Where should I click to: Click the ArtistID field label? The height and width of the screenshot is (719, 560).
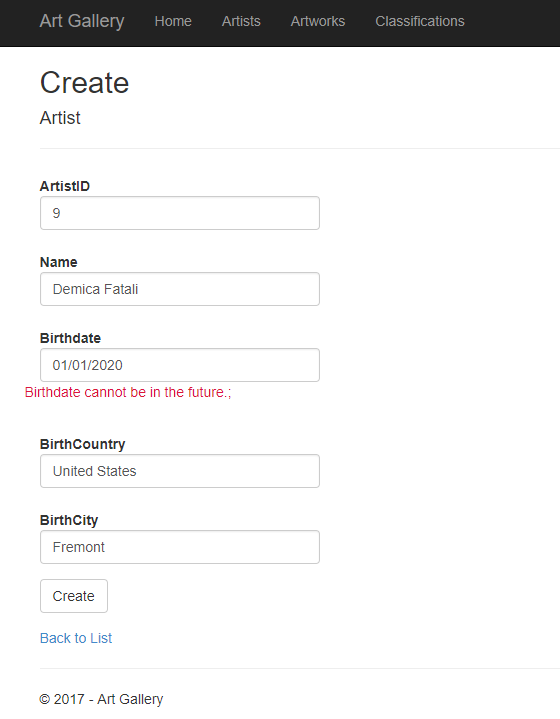(65, 186)
